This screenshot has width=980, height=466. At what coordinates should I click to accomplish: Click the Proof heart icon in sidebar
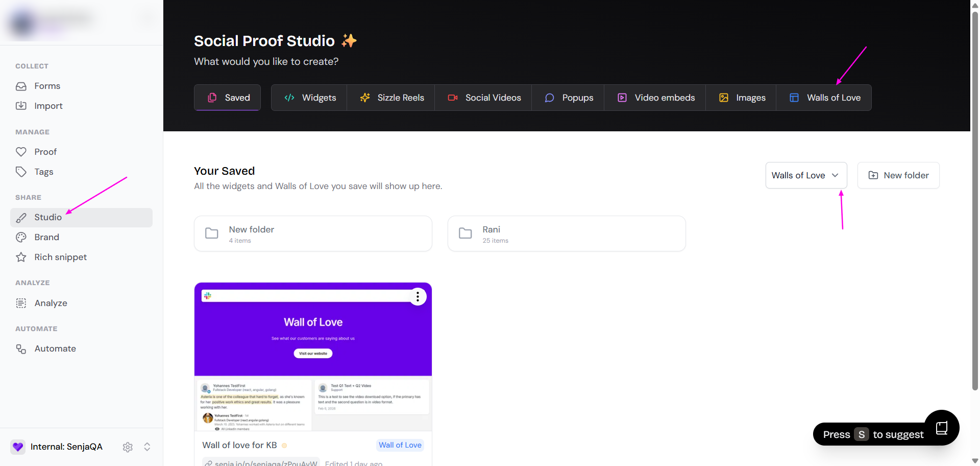[21, 152]
